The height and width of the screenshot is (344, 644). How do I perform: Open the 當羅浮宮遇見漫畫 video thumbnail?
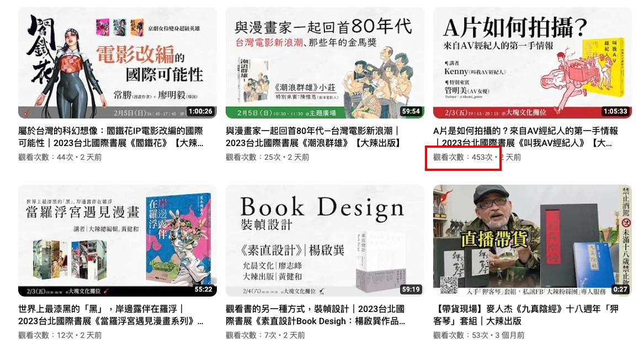click(118, 240)
